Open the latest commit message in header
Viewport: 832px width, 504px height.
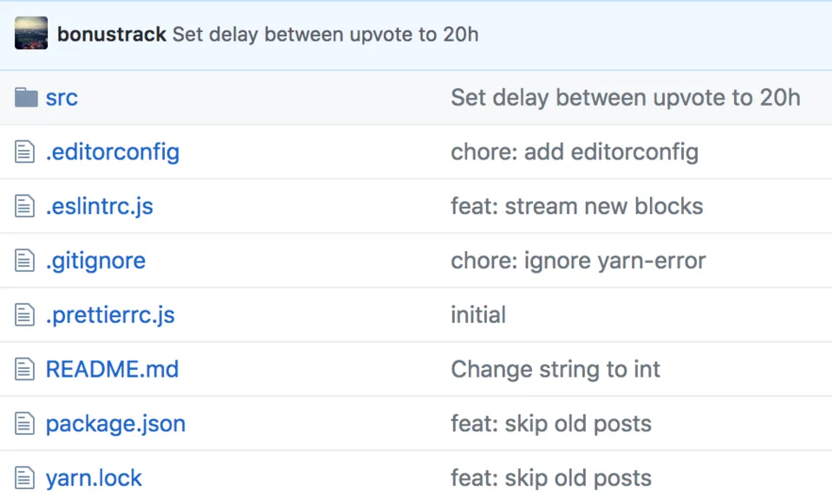[x=325, y=36]
